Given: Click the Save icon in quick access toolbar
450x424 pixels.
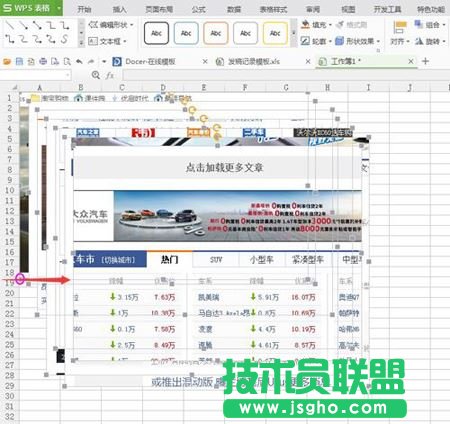Looking at the screenshot, I should click(x=19, y=61).
